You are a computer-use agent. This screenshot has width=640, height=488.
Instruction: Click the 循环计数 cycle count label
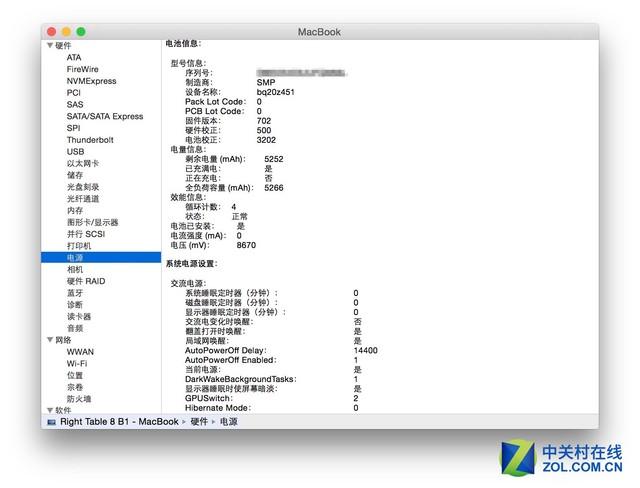203,207
